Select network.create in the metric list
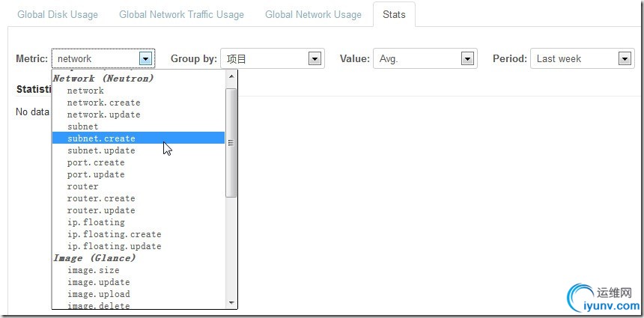 point(103,103)
